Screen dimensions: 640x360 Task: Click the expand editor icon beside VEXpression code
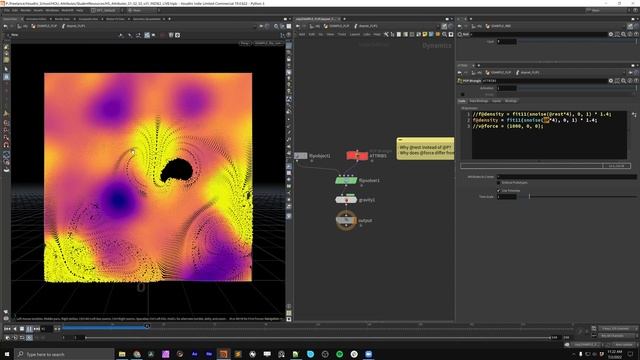click(x=634, y=115)
